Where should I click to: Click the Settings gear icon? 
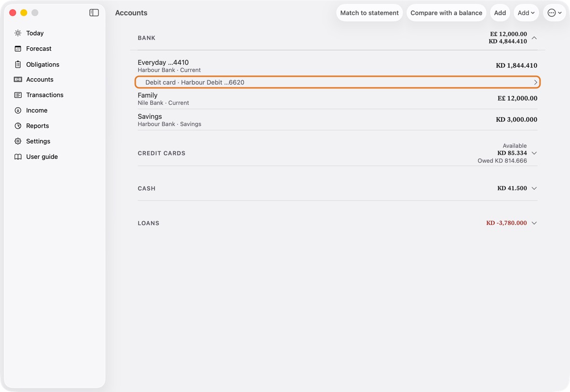pos(18,141)
